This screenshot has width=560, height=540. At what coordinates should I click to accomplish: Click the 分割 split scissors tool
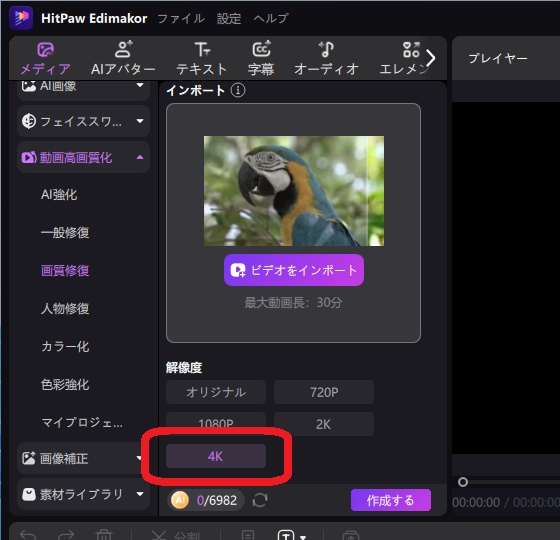pyautogui.click(x=175, y=535)
